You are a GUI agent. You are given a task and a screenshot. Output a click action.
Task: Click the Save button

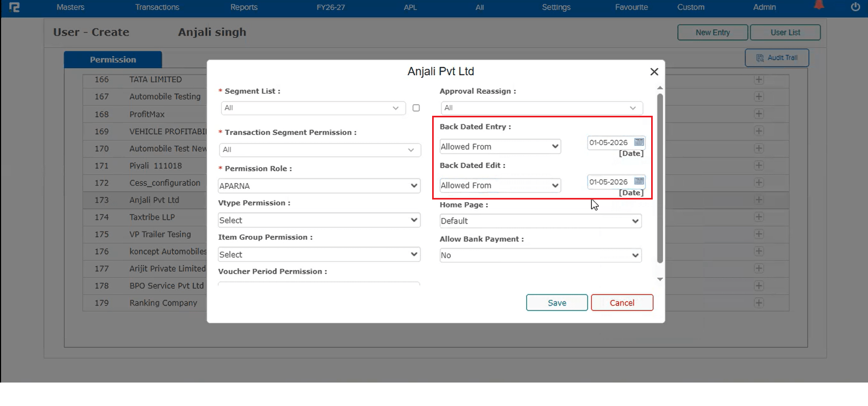coord(557,302)
